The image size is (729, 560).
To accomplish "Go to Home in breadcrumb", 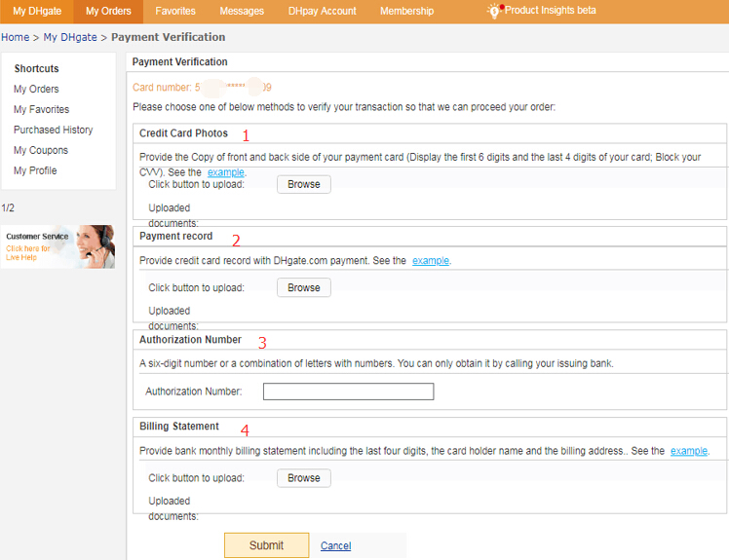I will (x=15, y=37).
